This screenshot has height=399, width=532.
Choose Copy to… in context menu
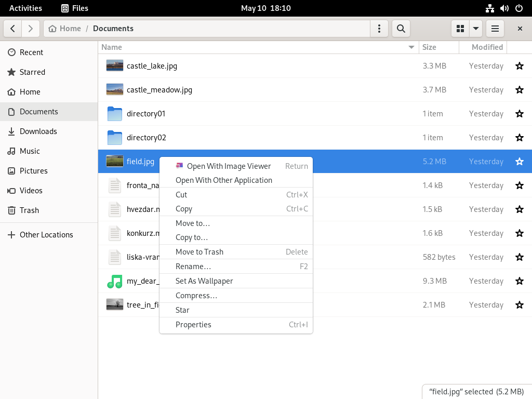pyautogui.click(x=236, y=237)
